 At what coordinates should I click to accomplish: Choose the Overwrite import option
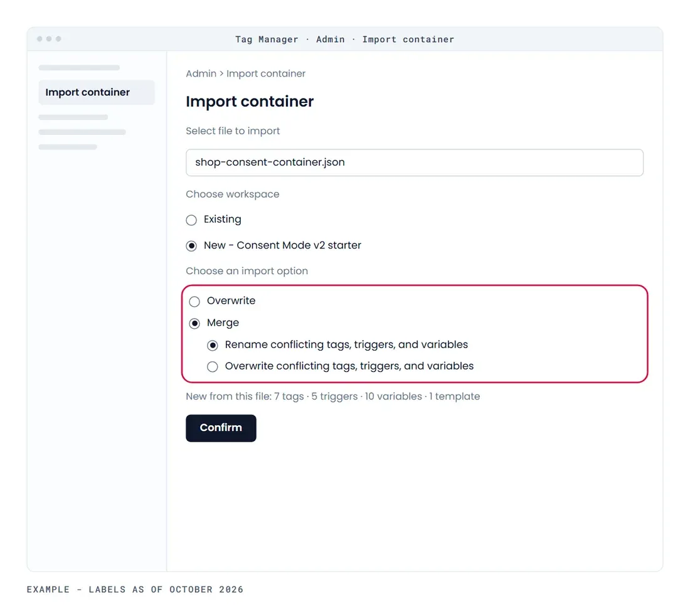pos(194,301)
